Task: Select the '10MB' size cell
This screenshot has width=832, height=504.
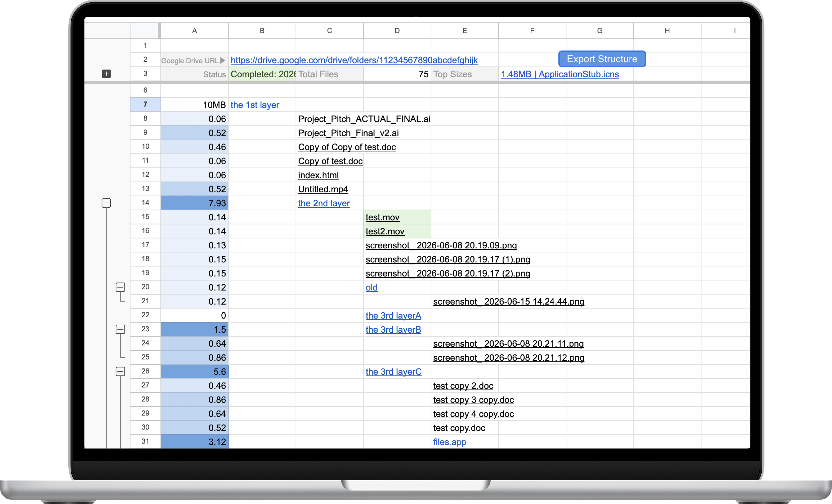Action: [195, 105]
